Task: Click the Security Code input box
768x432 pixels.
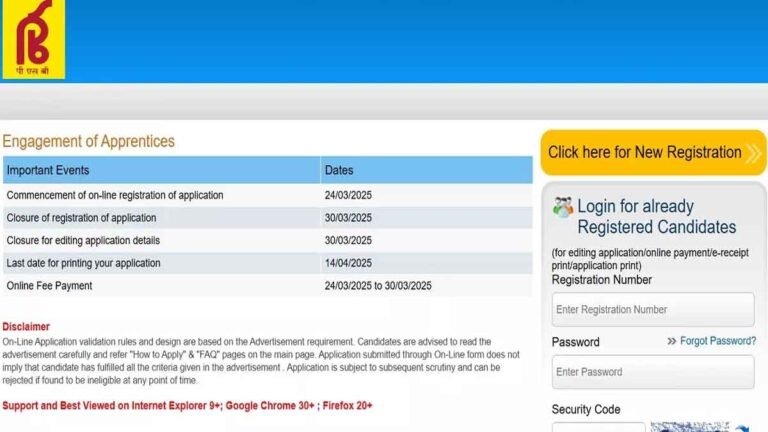Action: (598, 427)
